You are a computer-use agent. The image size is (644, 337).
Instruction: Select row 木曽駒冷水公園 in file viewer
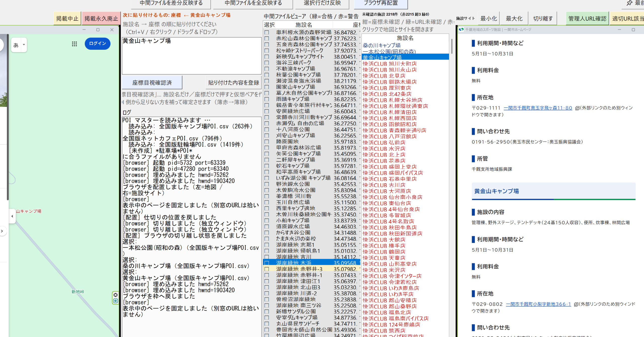pos(312,190)
